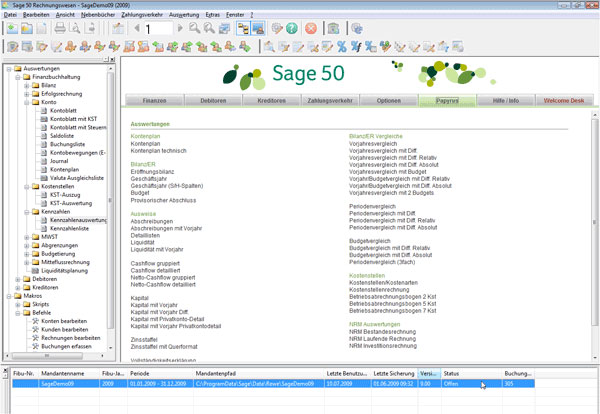Click wrench icon beside Konten bearbeiten

point(35,321)
